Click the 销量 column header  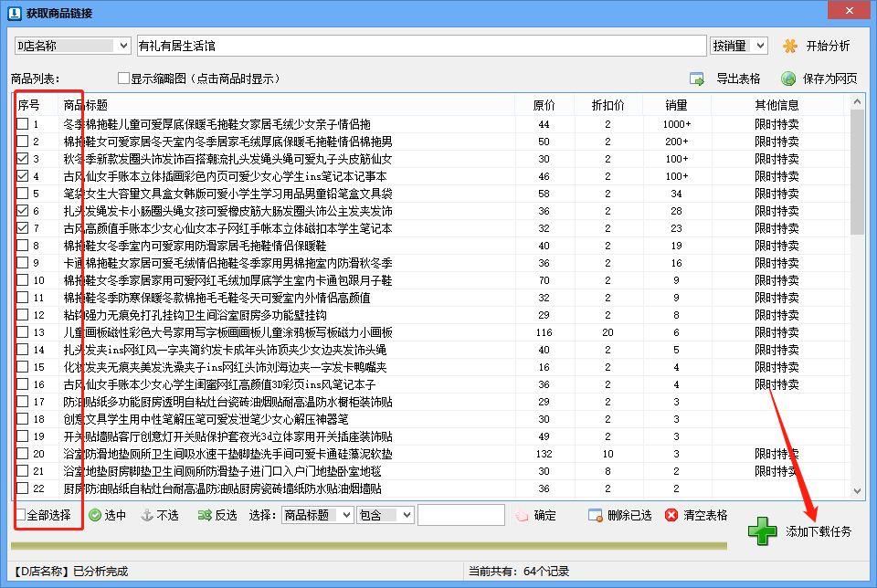pos(676,105)
